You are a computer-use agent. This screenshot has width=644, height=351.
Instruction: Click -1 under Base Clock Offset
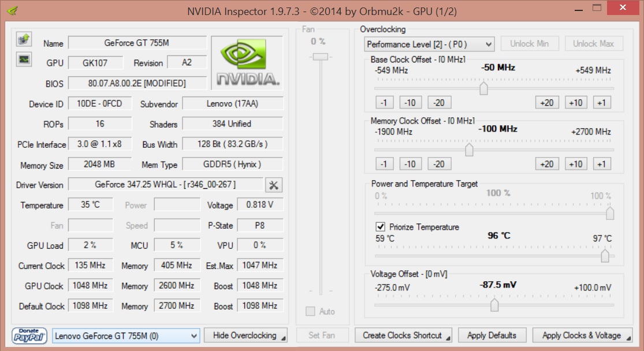[385, 103]
